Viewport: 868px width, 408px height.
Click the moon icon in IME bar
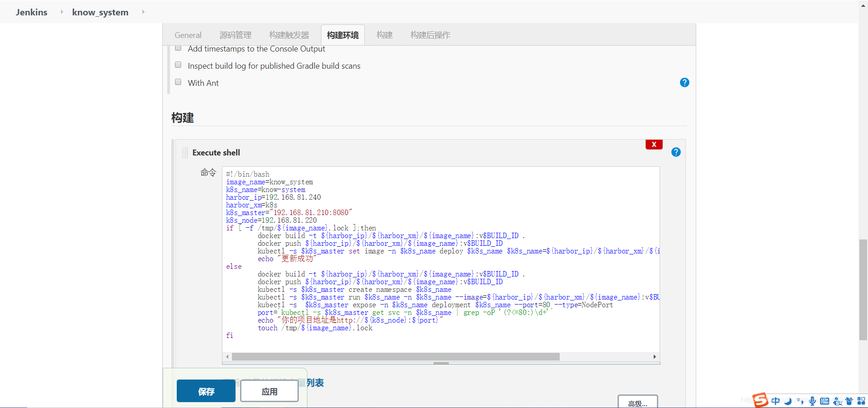point(788,401)
